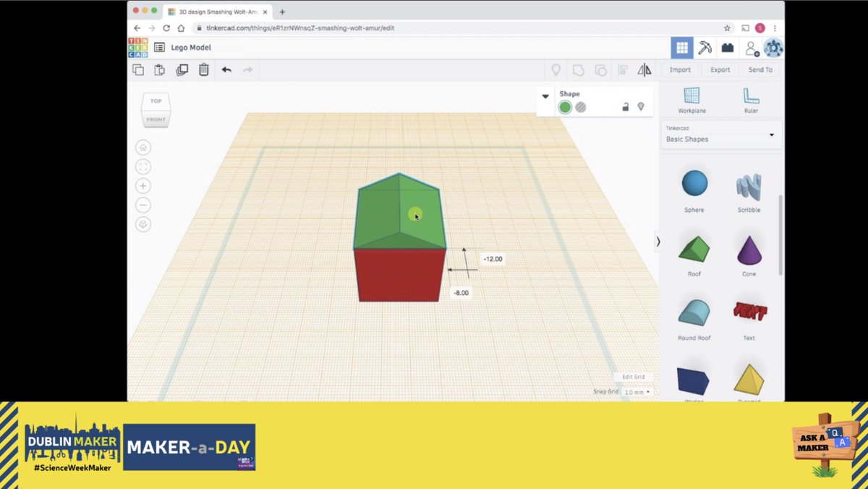Click the Show all lightbulb icon

(556, 69)
